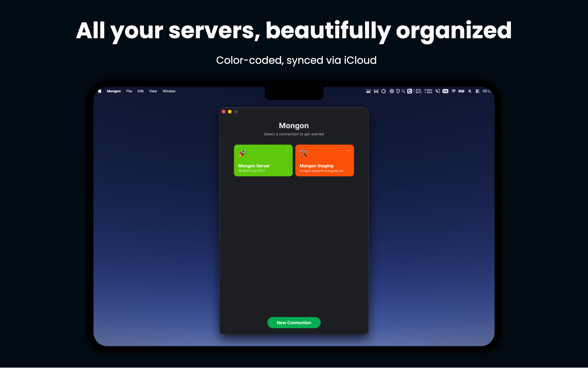Click the New Connection button
The height and width of the screenshot is (368, 588).
coord(294,322)
